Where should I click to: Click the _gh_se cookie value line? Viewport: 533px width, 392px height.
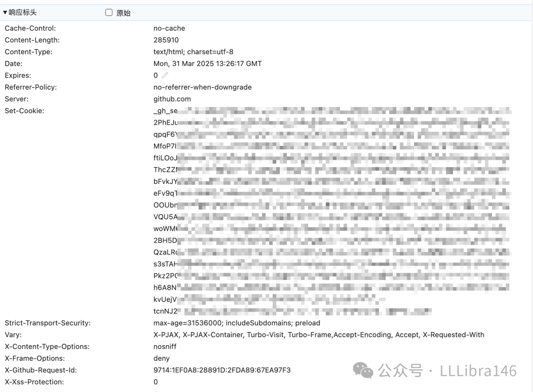333,111
